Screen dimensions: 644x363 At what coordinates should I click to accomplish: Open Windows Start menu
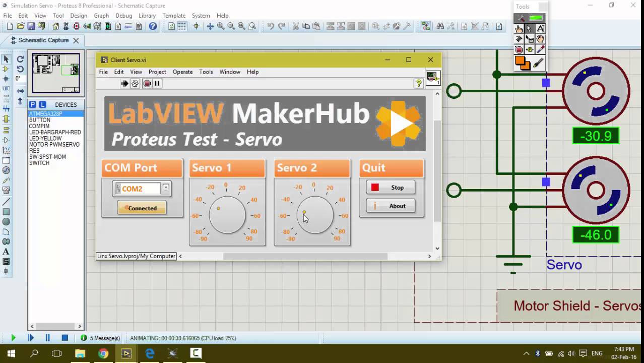[11, 353]
